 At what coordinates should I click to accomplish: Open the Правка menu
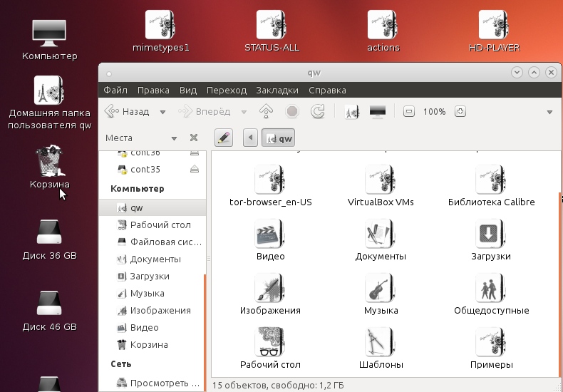click(153, 90)
